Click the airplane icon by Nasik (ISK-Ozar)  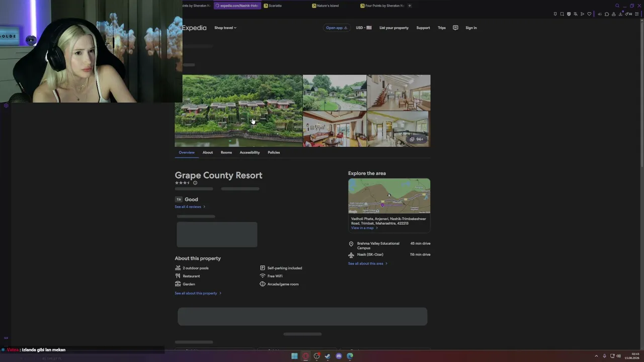point(351,255)
